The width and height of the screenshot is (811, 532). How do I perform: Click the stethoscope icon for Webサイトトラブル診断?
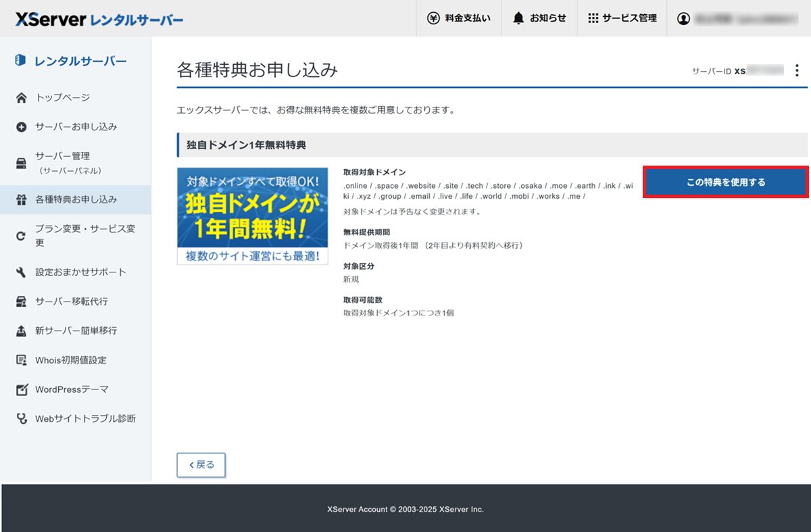(22, 419)
